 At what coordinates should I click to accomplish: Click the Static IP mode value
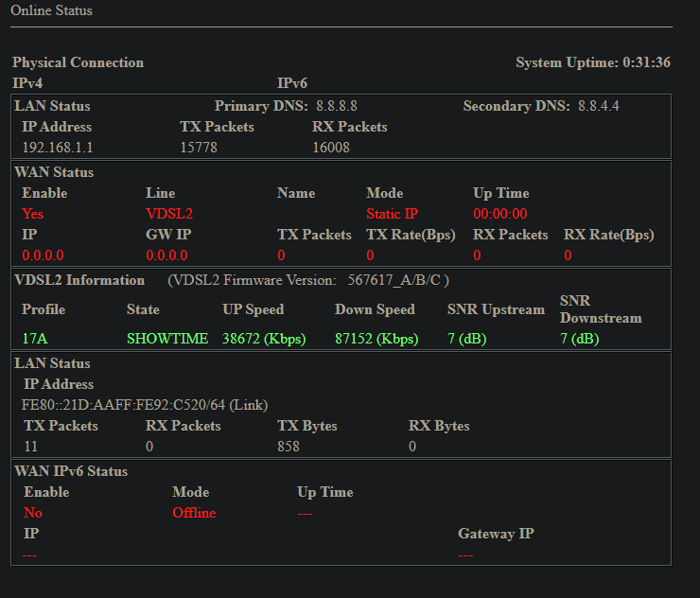tap(392, 214)
